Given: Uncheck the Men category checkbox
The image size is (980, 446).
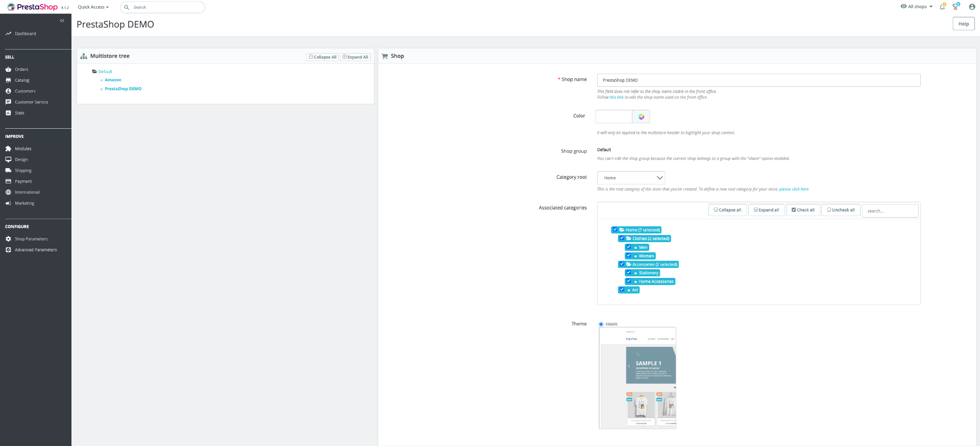Looking at the screenshot, I should (628, 247).
